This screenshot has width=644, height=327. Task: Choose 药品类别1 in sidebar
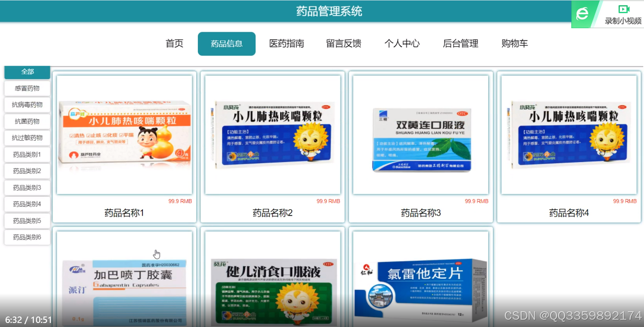pyautogui.click(x=27, y=154)
